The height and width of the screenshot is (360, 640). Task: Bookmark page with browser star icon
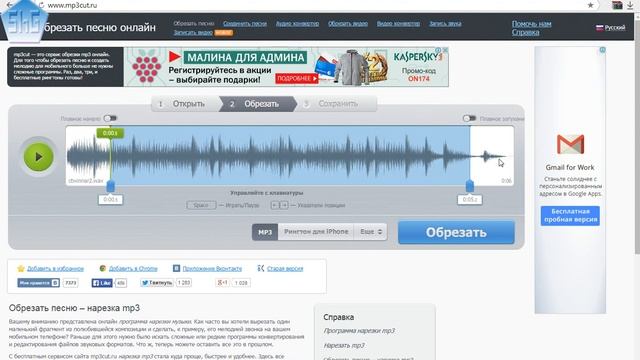pyautogui.click(x=590, y=5)
